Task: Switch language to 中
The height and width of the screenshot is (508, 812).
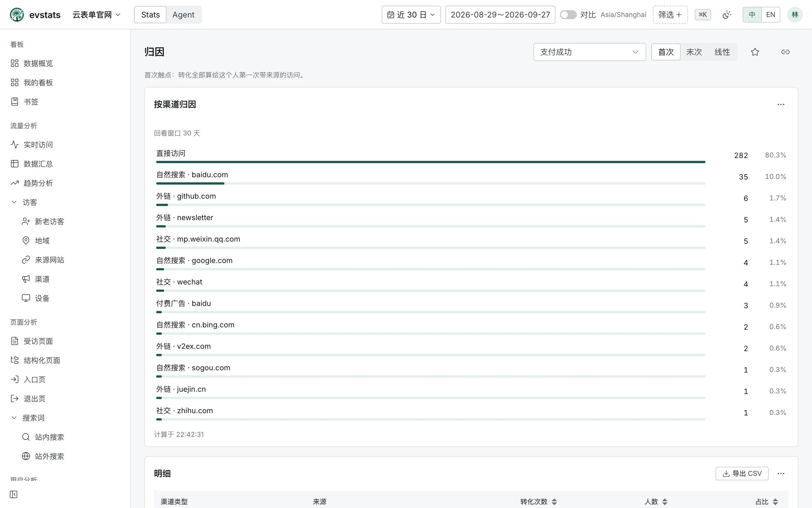Action: [752, 15]
